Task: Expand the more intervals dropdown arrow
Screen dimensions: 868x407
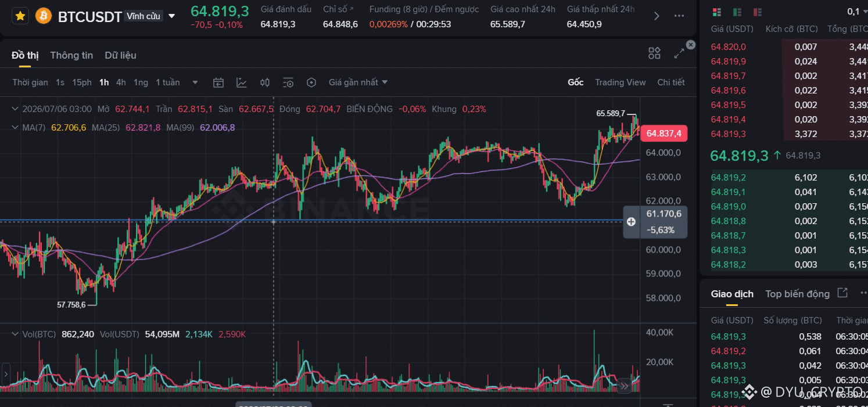Action: [195, 82]
